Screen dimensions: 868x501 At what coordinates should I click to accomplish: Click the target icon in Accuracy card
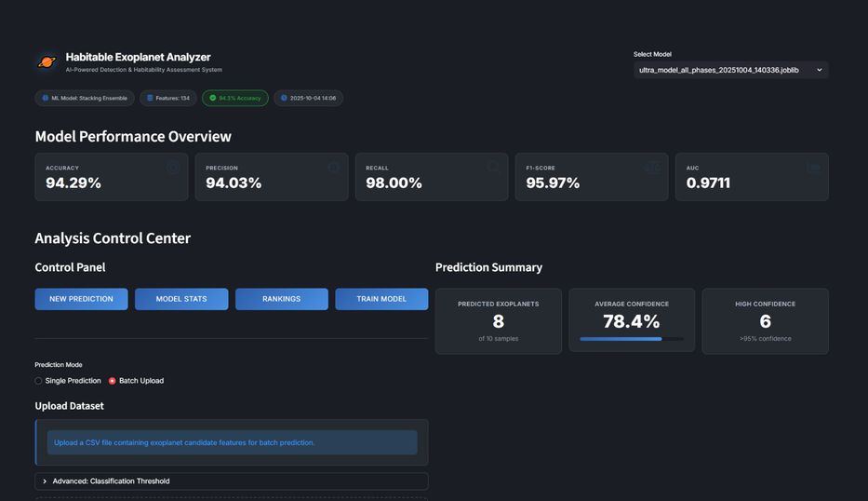pyautogui.click(x=173, y=168)
